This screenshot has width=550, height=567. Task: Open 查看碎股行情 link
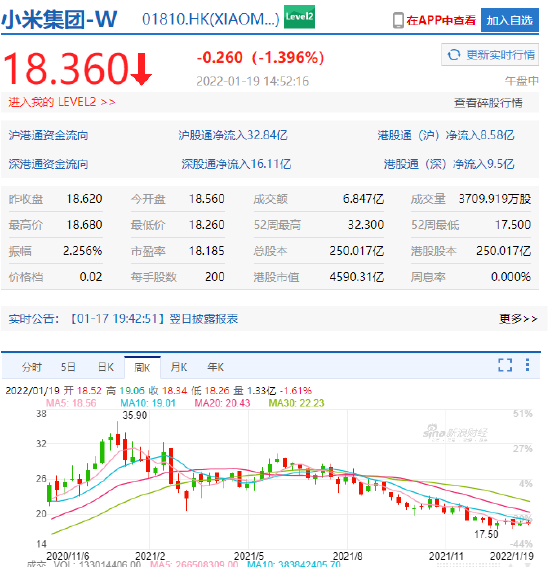(488, 103)
